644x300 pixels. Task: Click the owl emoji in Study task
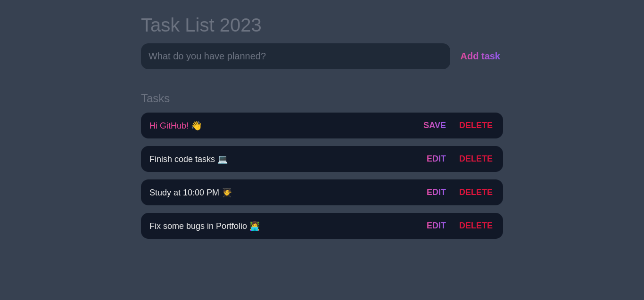(227, 192)
